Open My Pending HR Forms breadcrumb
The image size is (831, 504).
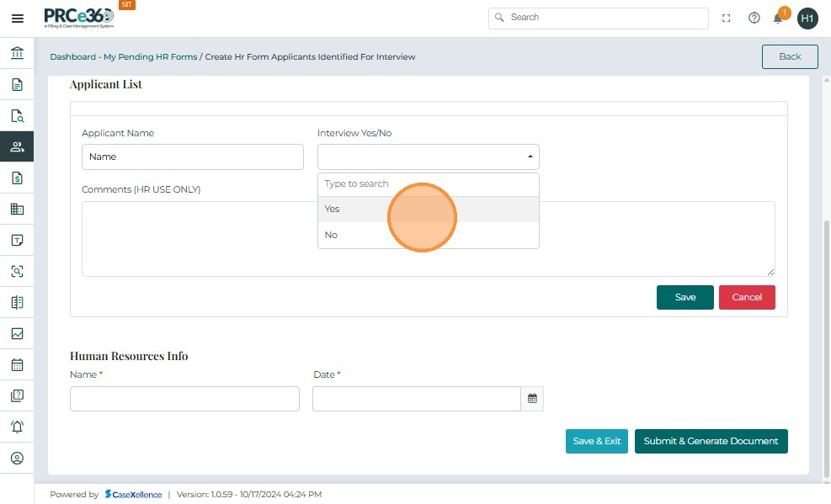click(150, 56)
